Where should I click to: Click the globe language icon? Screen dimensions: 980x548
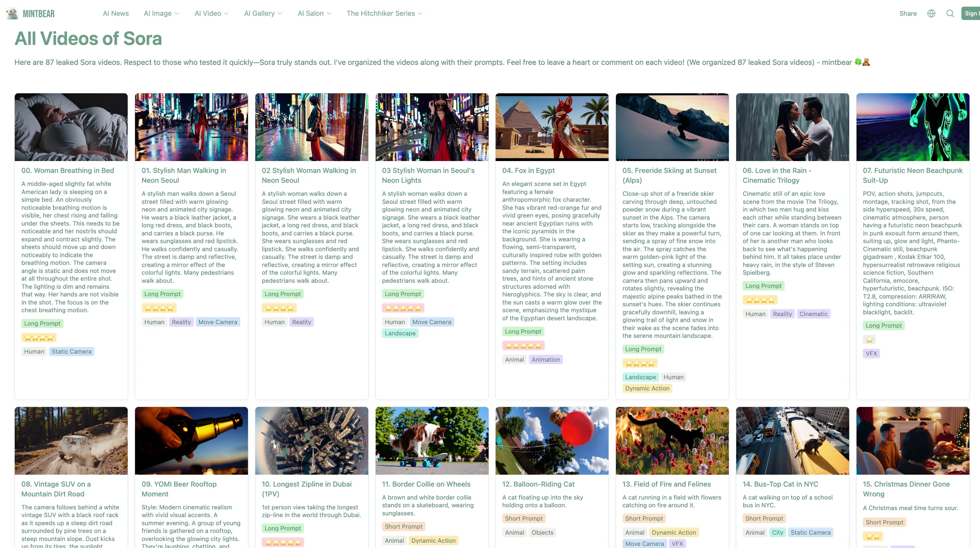point(931,13)
